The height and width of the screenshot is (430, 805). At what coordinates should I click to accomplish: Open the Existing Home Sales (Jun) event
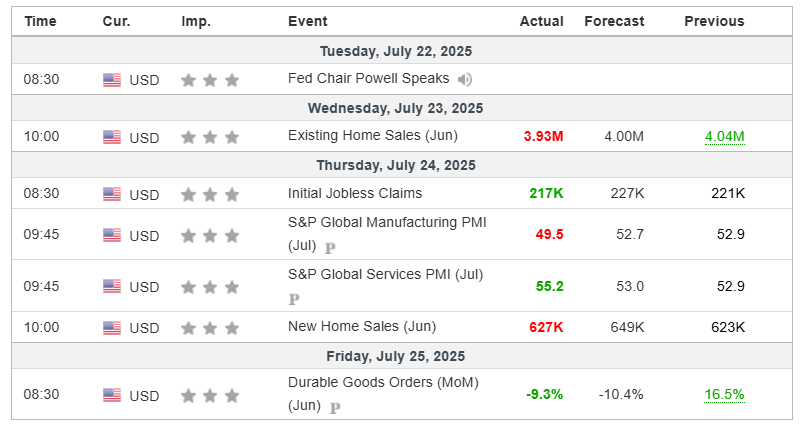coord(373,135)
